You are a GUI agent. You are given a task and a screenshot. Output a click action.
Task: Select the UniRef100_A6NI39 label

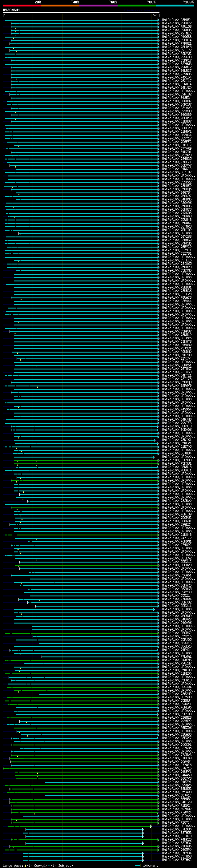(x=176, y=514)
